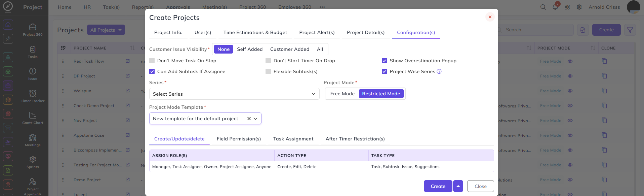Screen dimensions: 644x196
Task: Sort by Project Name column
Action: 132,48
